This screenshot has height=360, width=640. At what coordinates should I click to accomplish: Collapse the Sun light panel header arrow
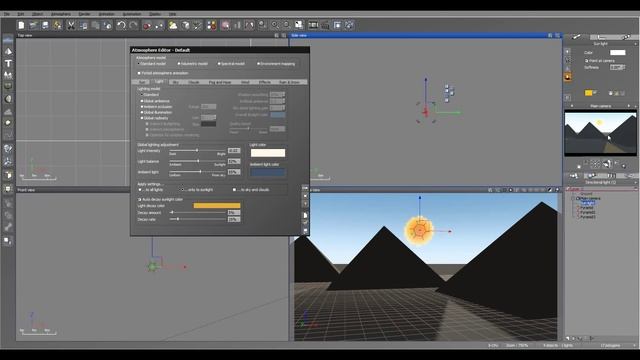(x=635, y=44)
